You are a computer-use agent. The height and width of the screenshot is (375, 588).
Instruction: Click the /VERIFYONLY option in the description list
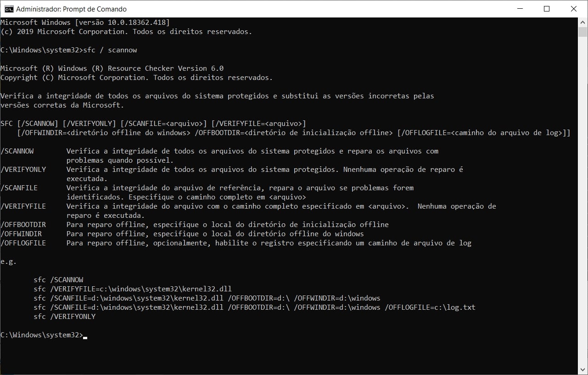point(23,170)
